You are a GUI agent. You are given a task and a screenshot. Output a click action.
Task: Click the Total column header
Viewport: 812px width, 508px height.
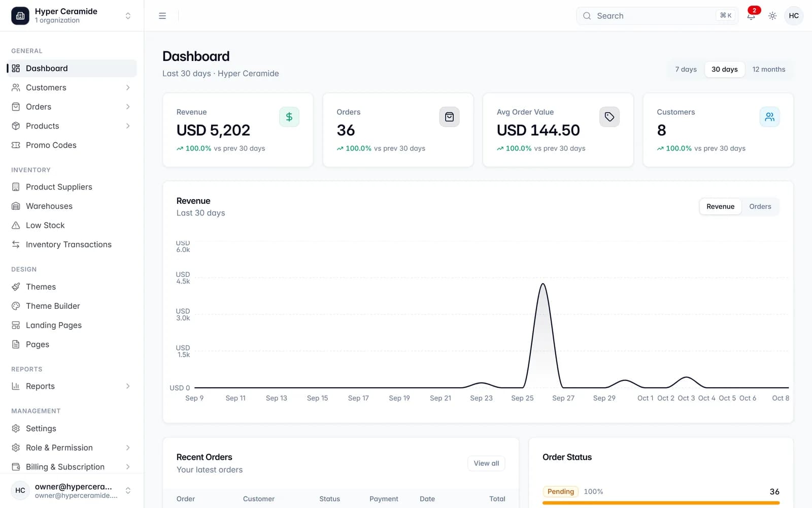[497, 499]
